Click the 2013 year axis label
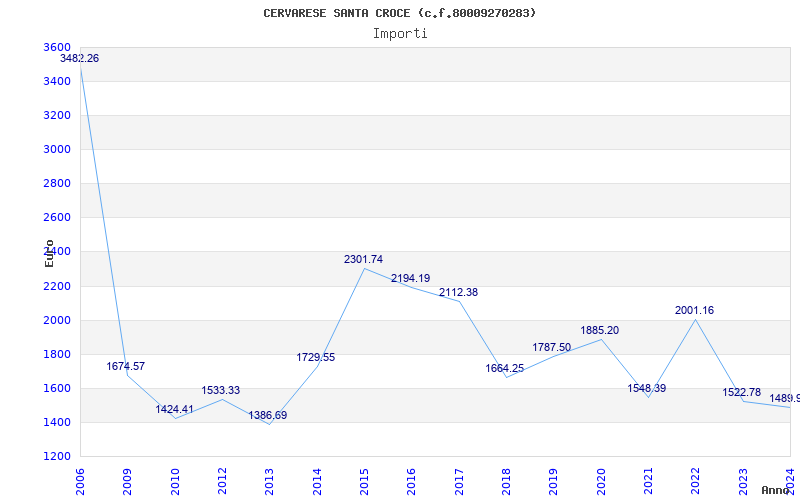The image size is (800, 500). click(269, 481)
